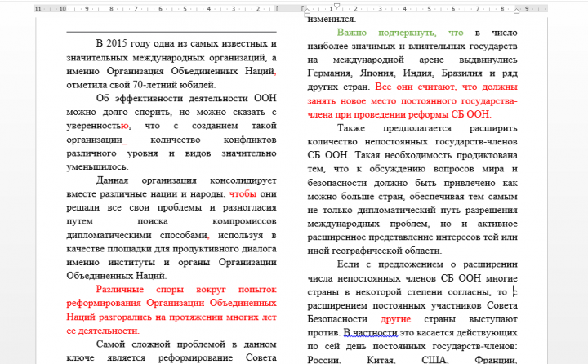Click the word "компромиссов"
This screenshot has width=588, height=364.
(x=244, y=221)
